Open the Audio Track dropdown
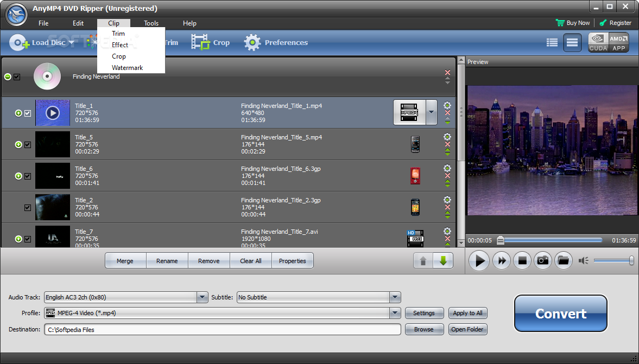639x364 pixels. (202, 297)
